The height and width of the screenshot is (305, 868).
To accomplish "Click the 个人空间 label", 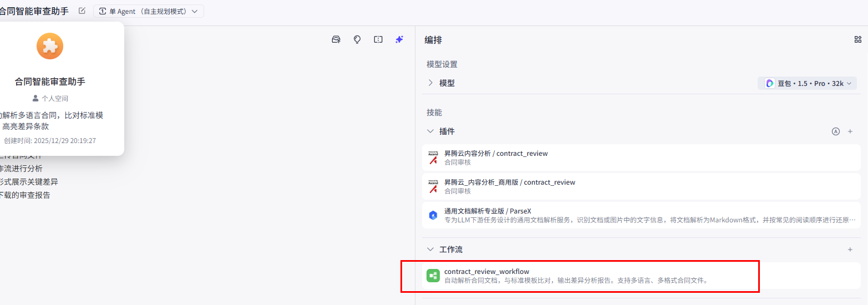I will [x=55, y=98].
